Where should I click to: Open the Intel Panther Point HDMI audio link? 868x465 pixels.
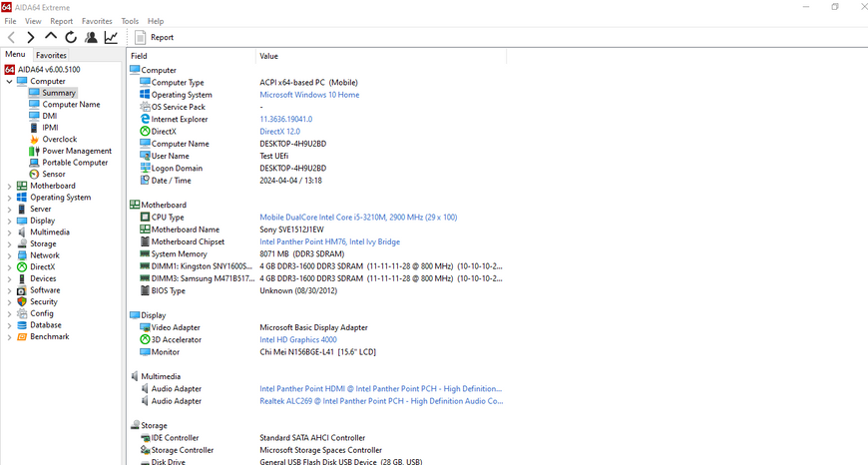point(381,388)
